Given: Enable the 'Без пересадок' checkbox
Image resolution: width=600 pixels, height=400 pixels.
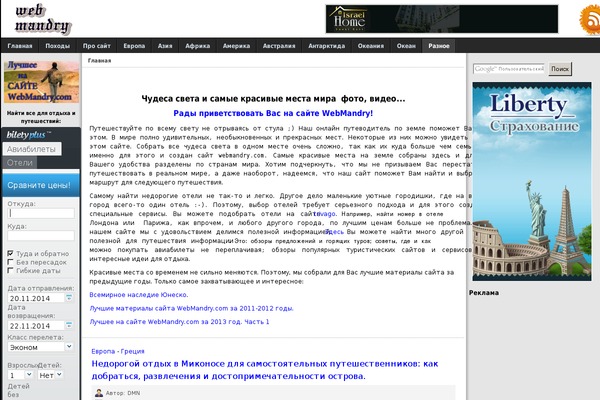Looking at the screenshot, I should pos(11,262).
